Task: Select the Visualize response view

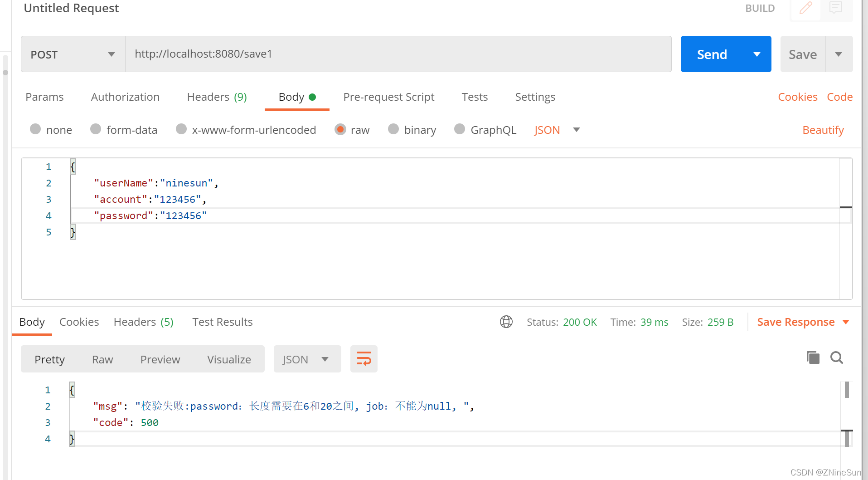Action: [229, 359]
